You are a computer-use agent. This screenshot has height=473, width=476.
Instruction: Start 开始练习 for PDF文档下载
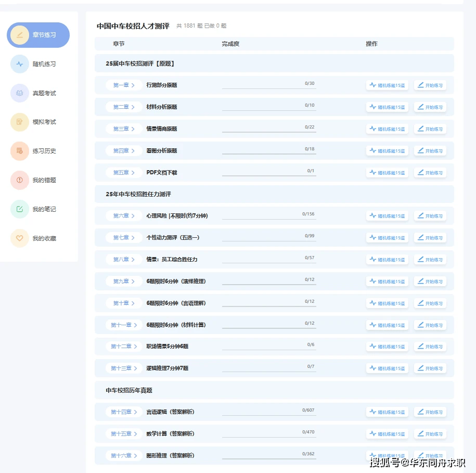430,173
